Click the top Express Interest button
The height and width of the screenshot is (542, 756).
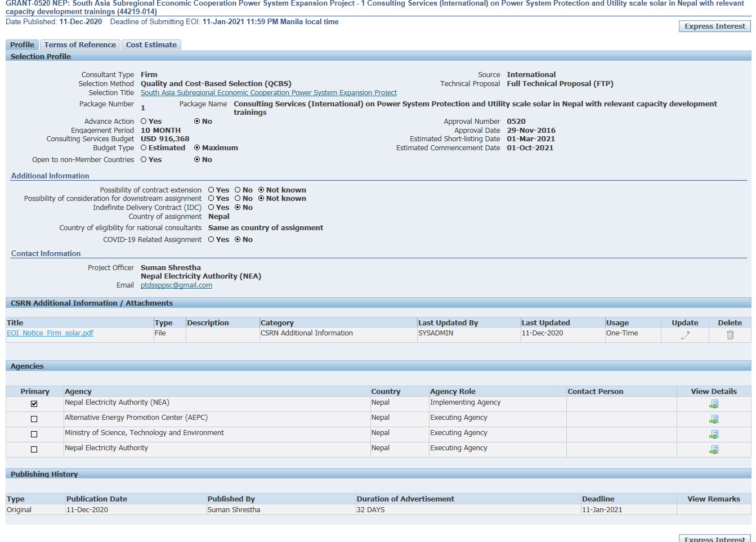pyautogui.click(x=715, y=26)
